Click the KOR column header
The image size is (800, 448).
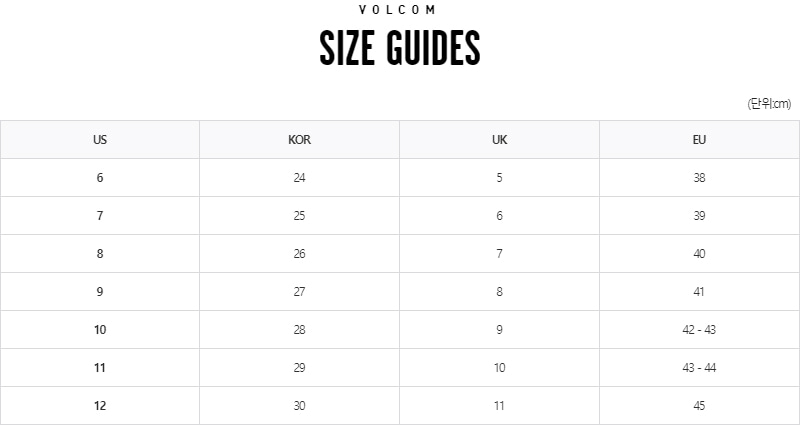tap(299, 140)
